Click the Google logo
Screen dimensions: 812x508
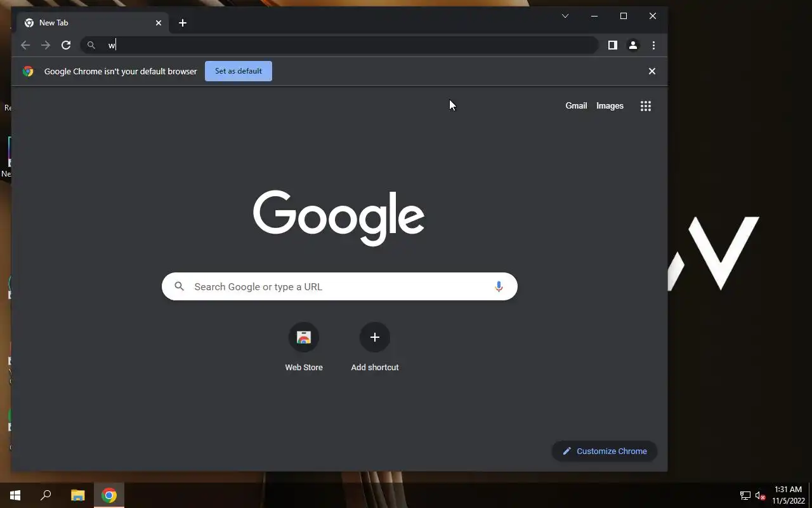339,218
